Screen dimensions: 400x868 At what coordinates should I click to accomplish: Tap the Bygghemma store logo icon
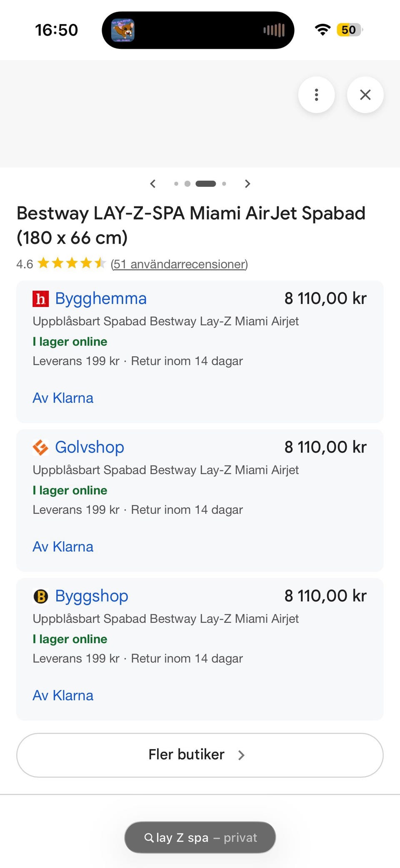[41, 299]
